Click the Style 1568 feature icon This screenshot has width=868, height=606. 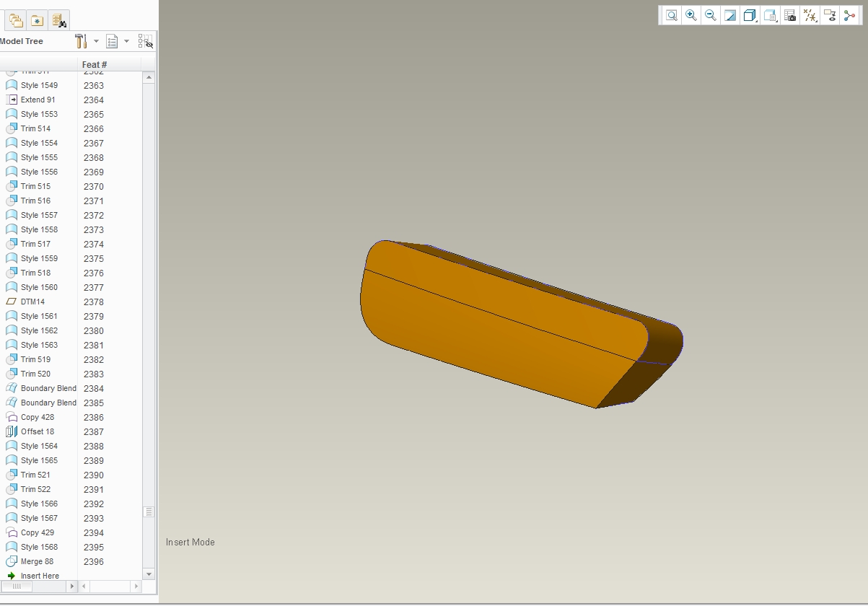pos(12,547)
